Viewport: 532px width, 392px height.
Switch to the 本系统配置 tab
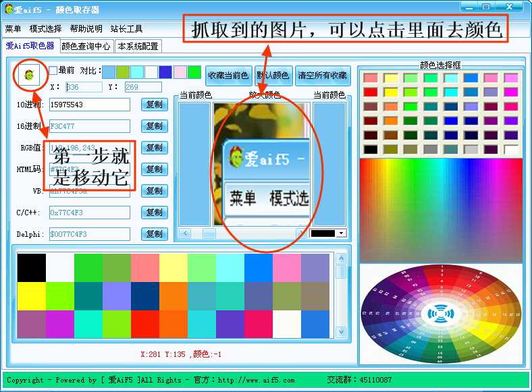coord(138,46)
